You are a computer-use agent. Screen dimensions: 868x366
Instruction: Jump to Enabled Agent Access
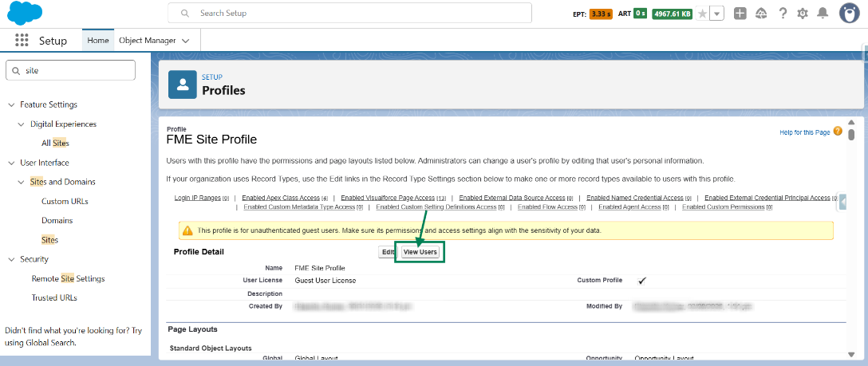pos(630,207)
